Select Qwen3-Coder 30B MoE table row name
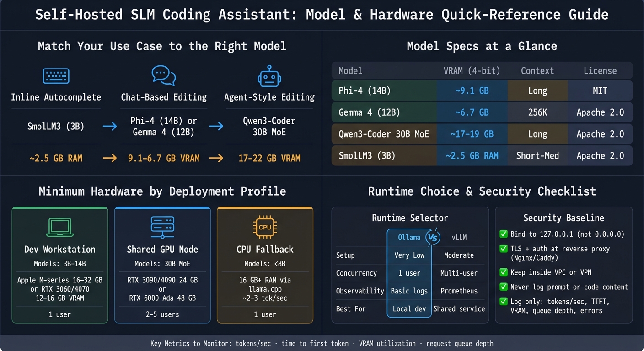The width and height of the screenshot is (644, 351). pos(383,134)
